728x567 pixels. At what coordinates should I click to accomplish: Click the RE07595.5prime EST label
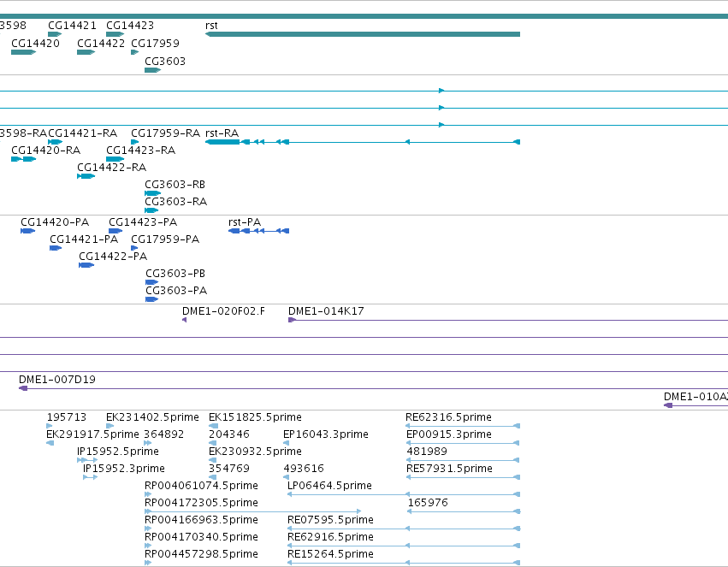point(330,520)
